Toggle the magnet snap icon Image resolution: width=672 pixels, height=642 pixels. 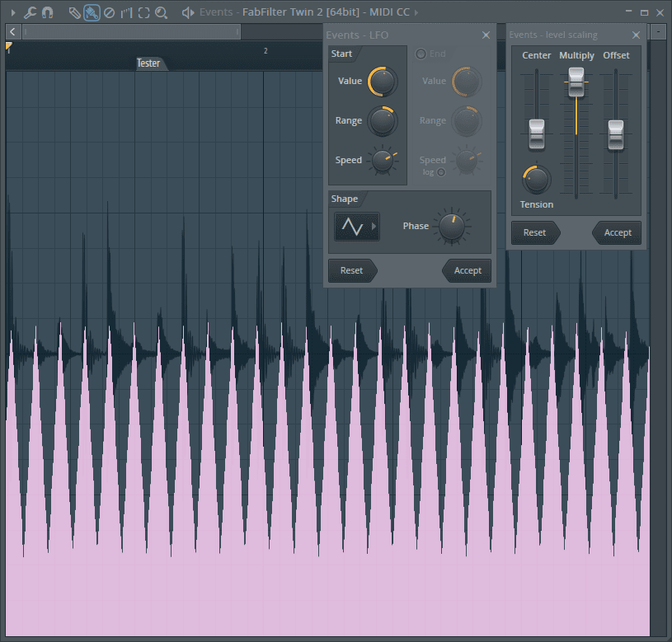47,12
